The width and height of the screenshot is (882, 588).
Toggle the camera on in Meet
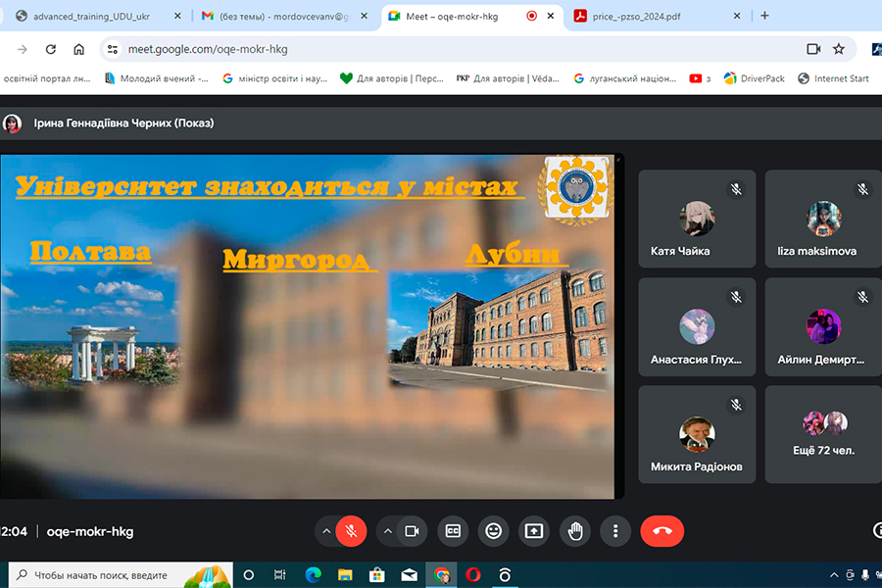412,531
